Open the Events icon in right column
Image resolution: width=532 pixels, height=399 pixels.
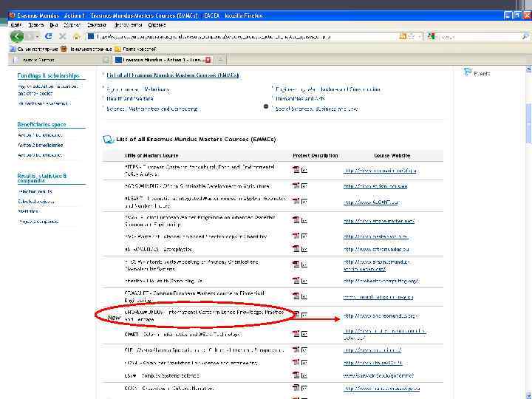coord(468,72)
